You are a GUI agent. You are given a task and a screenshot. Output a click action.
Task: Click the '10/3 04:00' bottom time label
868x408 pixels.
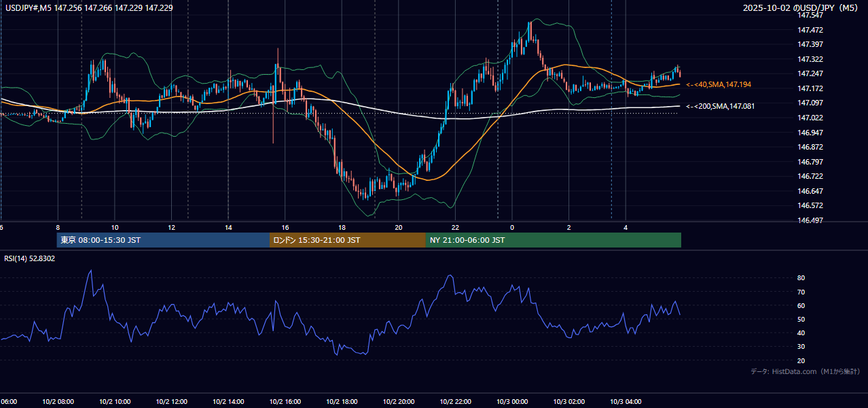626,402
